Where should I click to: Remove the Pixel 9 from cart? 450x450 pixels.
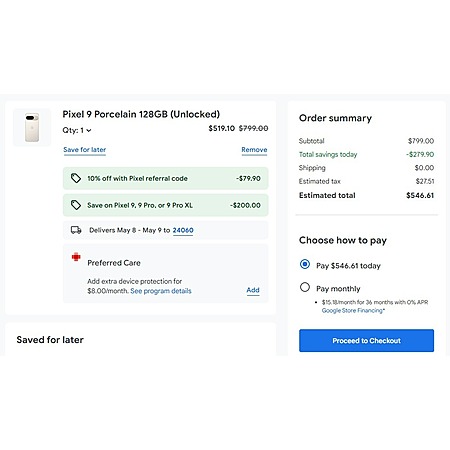pos(254,150)
